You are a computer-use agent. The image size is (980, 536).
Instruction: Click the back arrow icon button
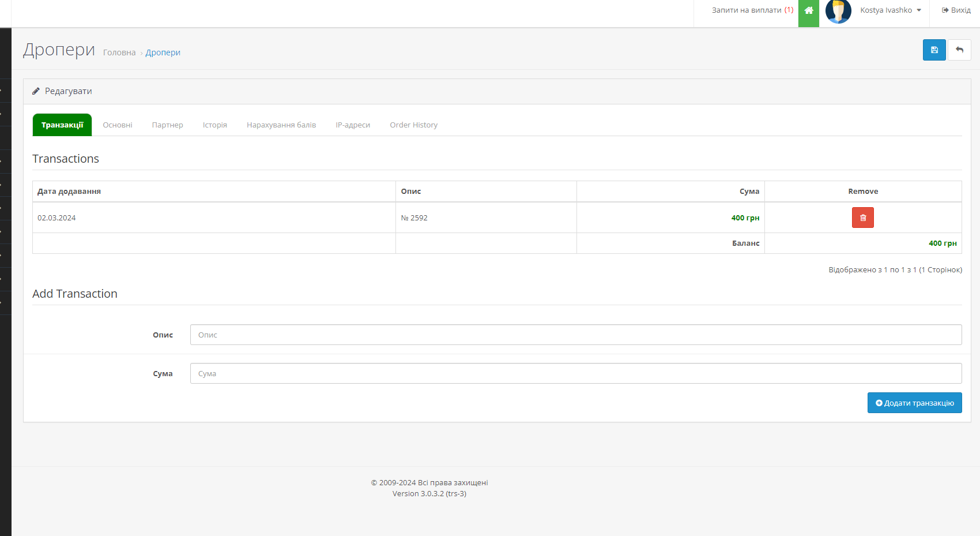[x=959, y=50]
